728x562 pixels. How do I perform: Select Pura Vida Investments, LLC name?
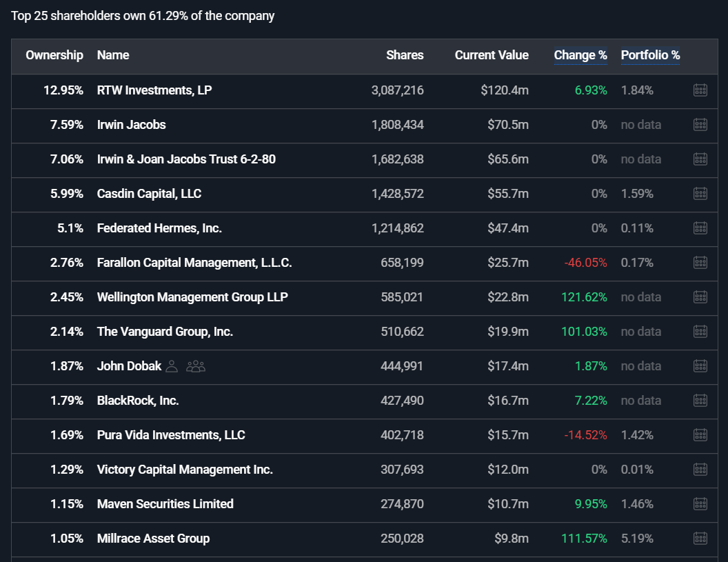171,434
